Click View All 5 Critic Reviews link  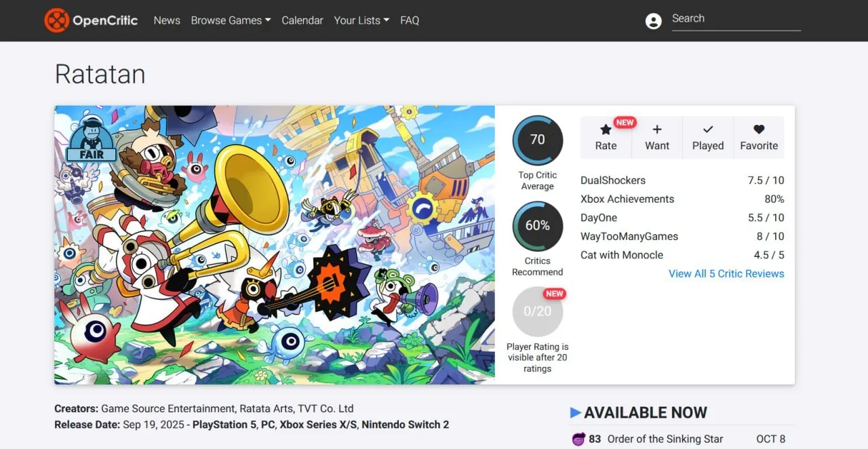726,273
